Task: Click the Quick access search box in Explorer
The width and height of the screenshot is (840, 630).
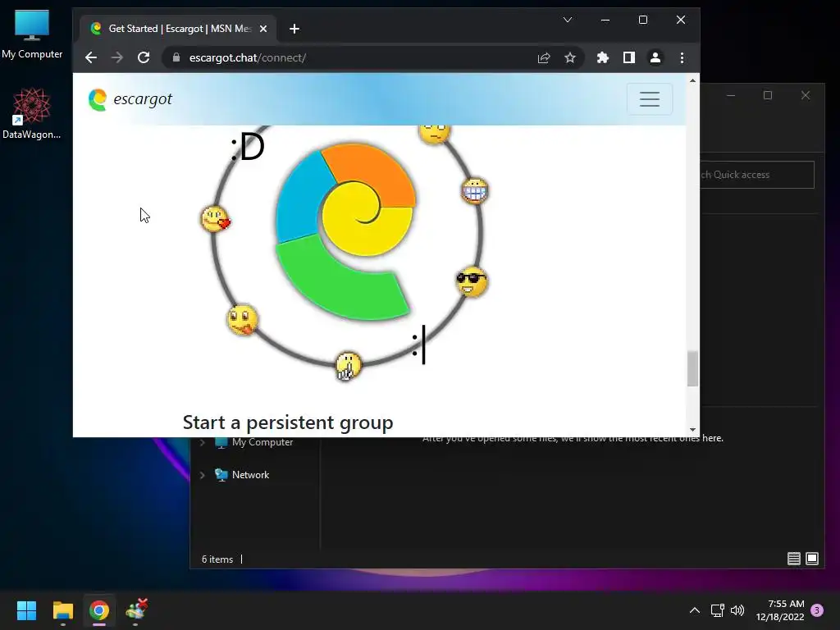Action: [x=757, y=175]
